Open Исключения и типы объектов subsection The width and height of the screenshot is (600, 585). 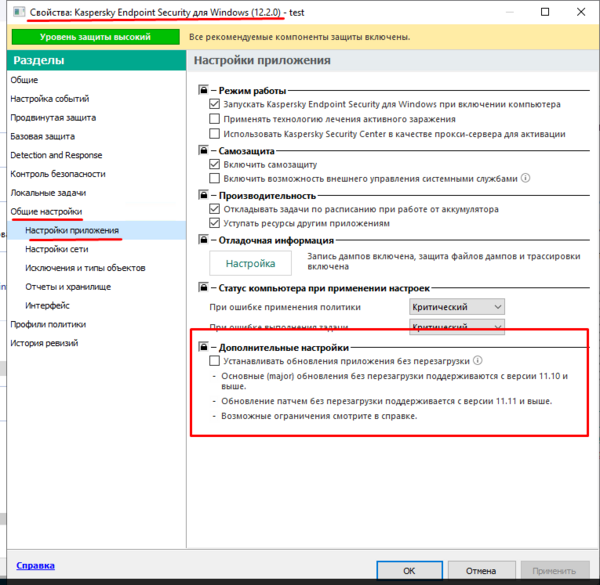85,268
